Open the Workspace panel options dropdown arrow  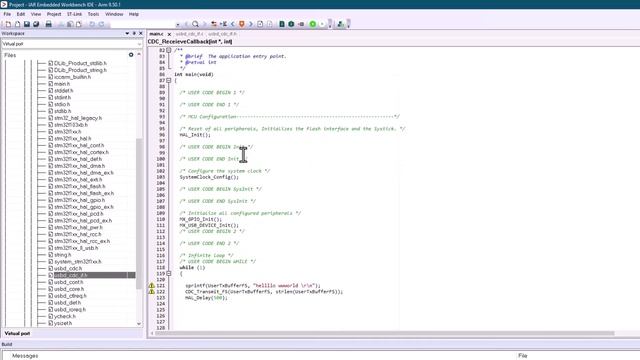127,33
